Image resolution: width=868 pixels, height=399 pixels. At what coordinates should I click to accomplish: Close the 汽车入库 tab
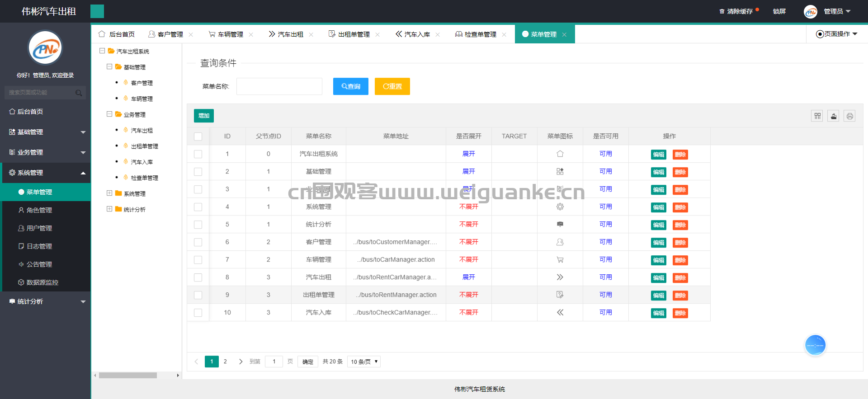[438, 35]
